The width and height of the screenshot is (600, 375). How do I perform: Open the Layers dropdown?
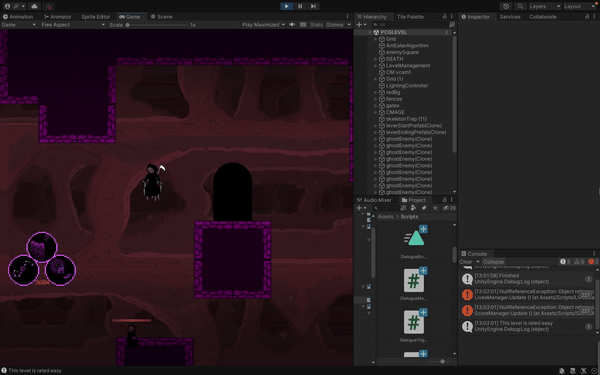tap(545, 6)
